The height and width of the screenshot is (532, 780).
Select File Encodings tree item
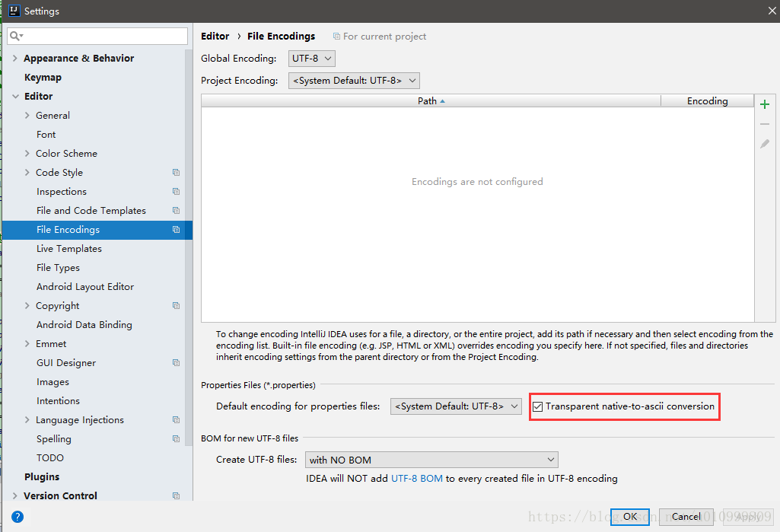point(97,229)
